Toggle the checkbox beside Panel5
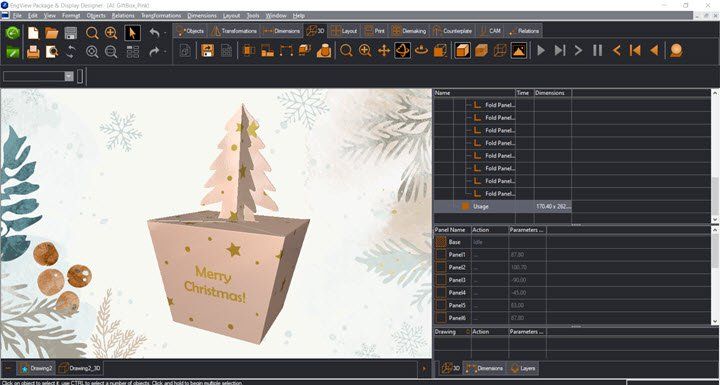 pyautogui.click(x=441, y=305)
